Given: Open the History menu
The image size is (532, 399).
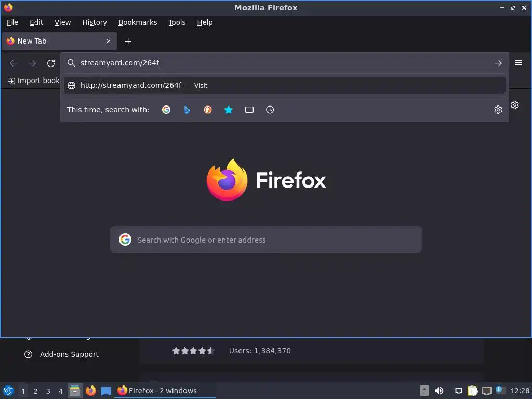Looking at the screenshot, I should point(95,22).
